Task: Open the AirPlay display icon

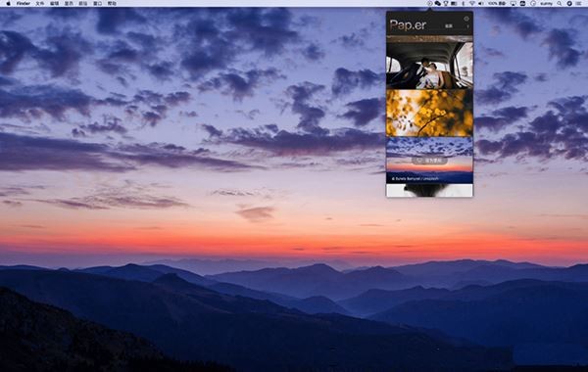Action: (x=513, y=3)
